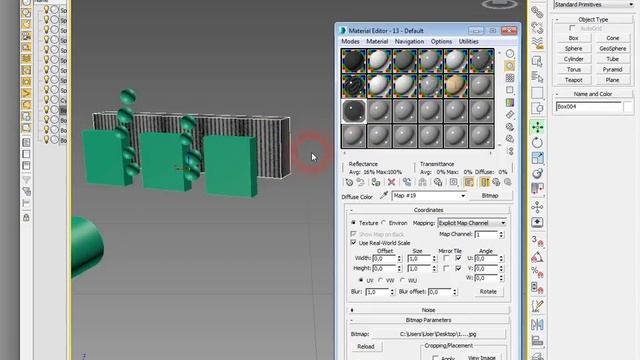Click the Rotate button in Coordinates

(x=488, y=292)
